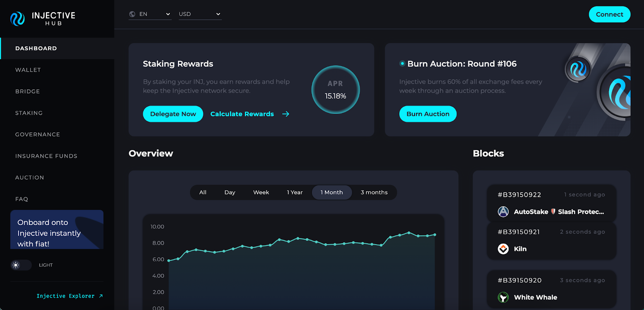Select the All time range
Screen dimensions: 644x310
pos(203,192)
